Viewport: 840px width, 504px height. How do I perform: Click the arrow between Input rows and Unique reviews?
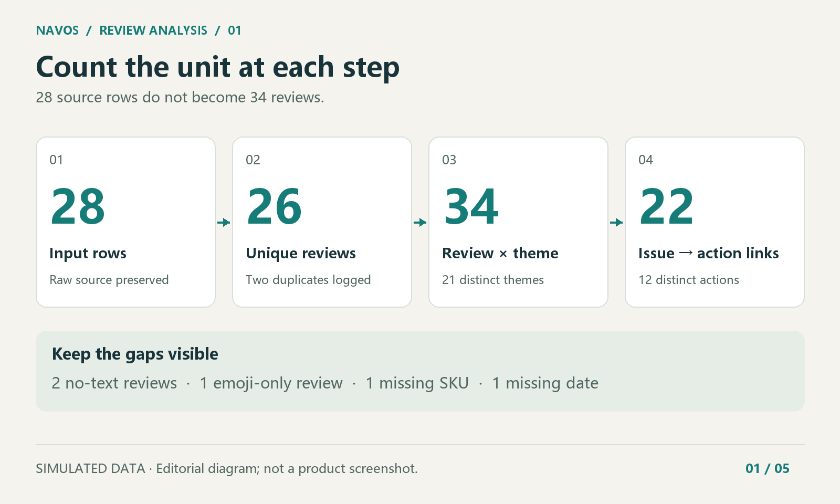tap(224, 223)
